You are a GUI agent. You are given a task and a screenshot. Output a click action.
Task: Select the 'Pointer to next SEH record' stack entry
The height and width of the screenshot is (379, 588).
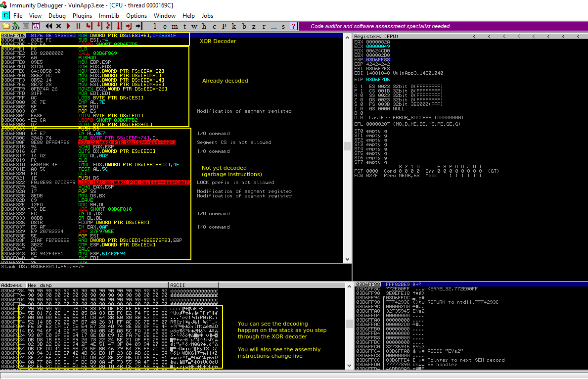tap(471, 360)
